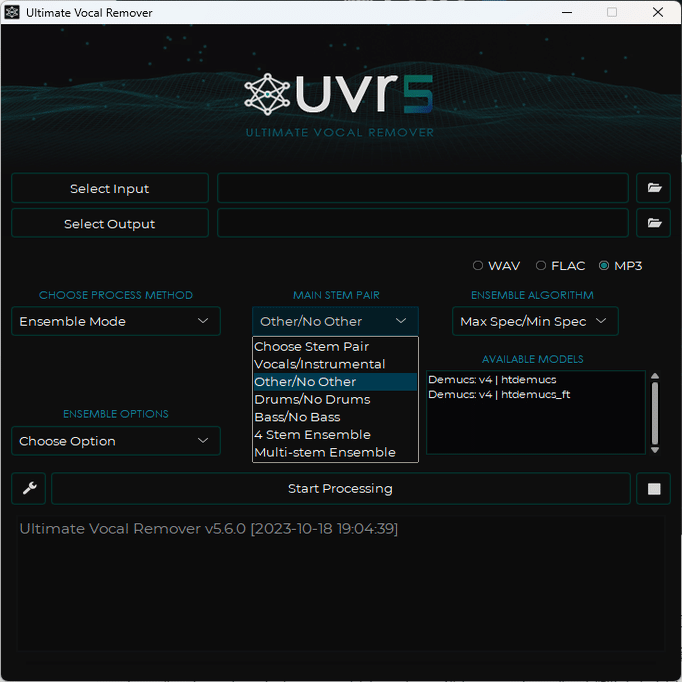Viewport: 682px width, 682px height.
Task: Choose 4 Stem Ensemble option
Action: [x=335, y=435]
